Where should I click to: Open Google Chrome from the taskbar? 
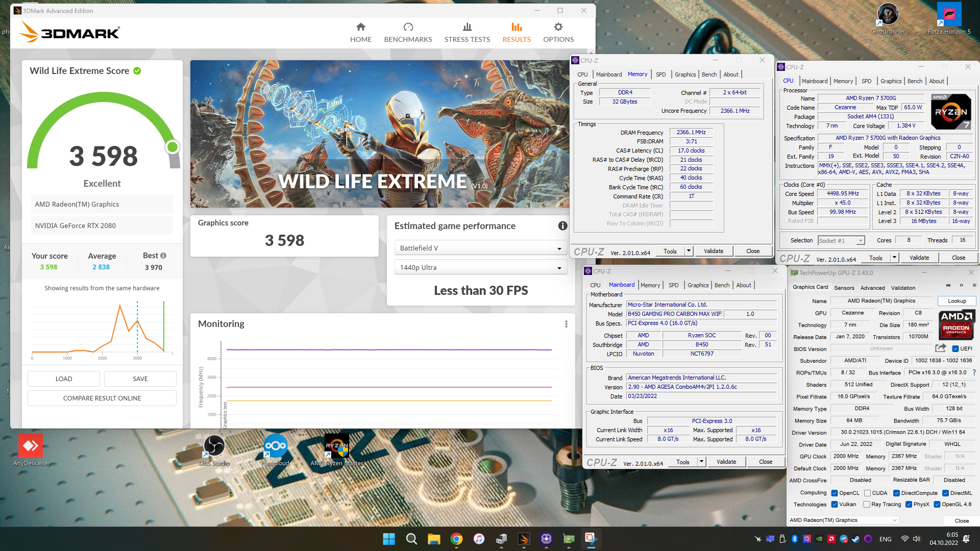point(456,539)
